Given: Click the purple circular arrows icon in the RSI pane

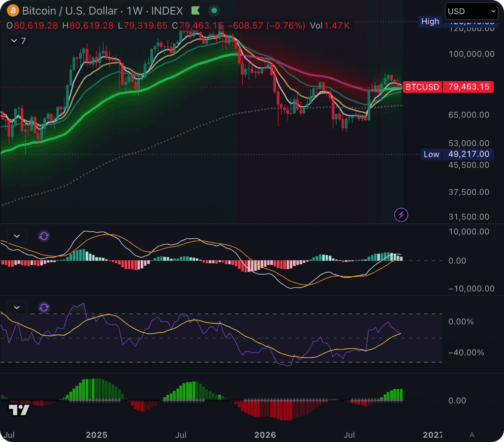Looking at the screenshot, I should (44, 308).
